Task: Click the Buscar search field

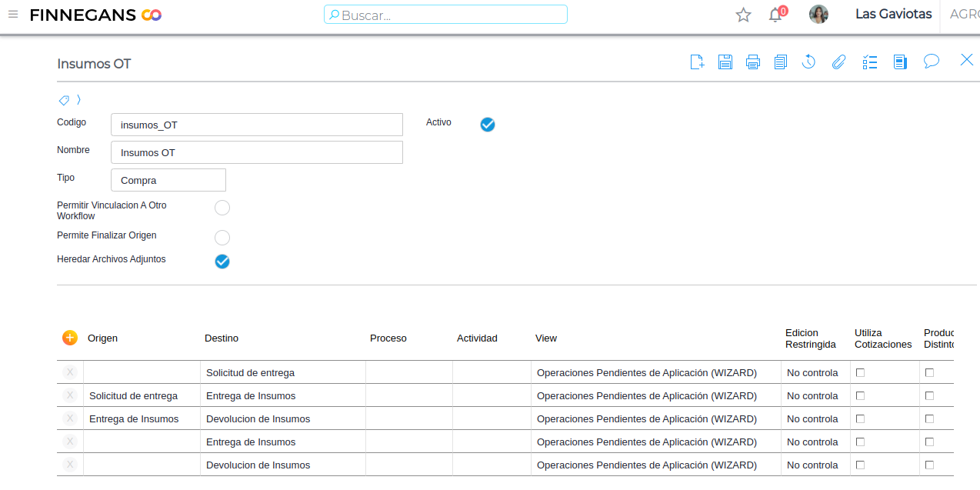Action: pyautogui.click(x=445, y=15)
